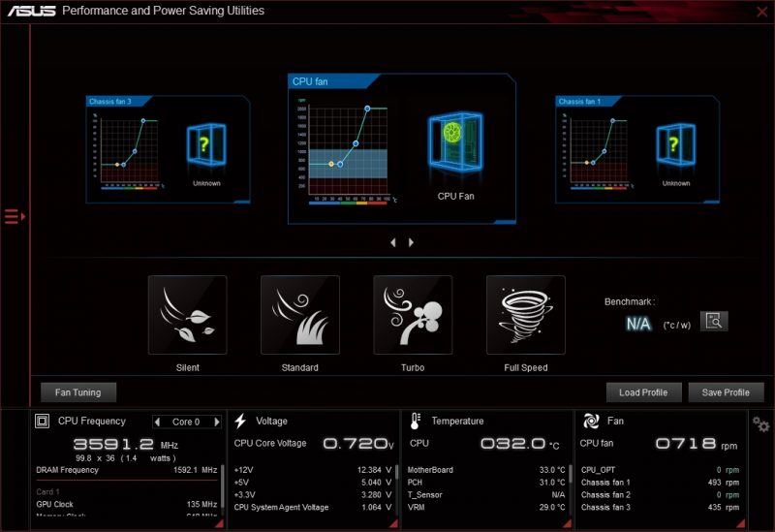The width and height of the screenshot is (775, 532).
Task: Click the PCH temperature row
Action: 486,482
